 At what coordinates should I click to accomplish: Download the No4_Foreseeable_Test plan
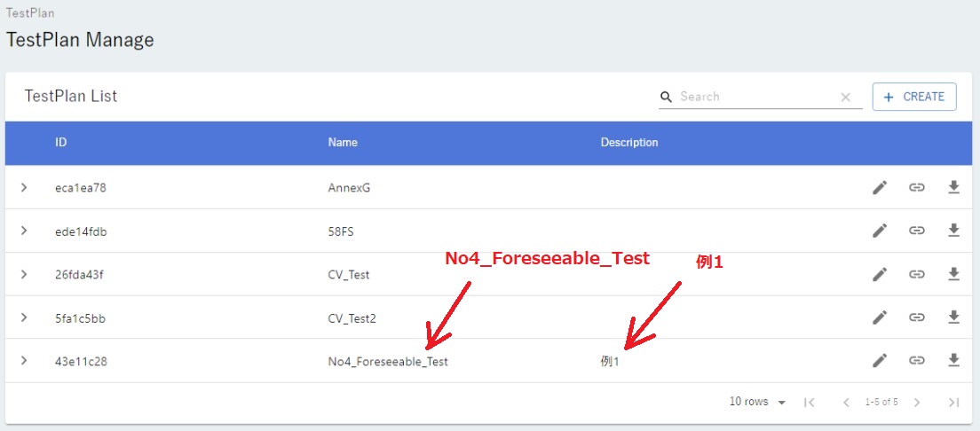(954, 360)
